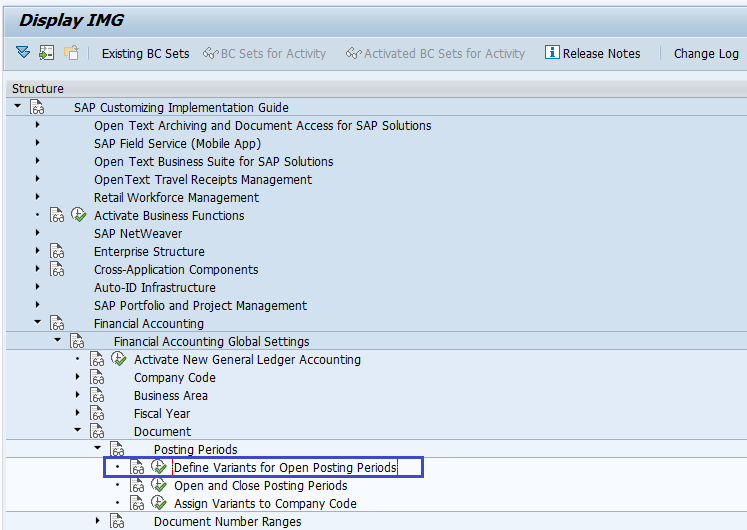Select 'Activate Business Functions' row text
Image resolution: width=747 pixels, height=530 pixels.
pos(169,216)
